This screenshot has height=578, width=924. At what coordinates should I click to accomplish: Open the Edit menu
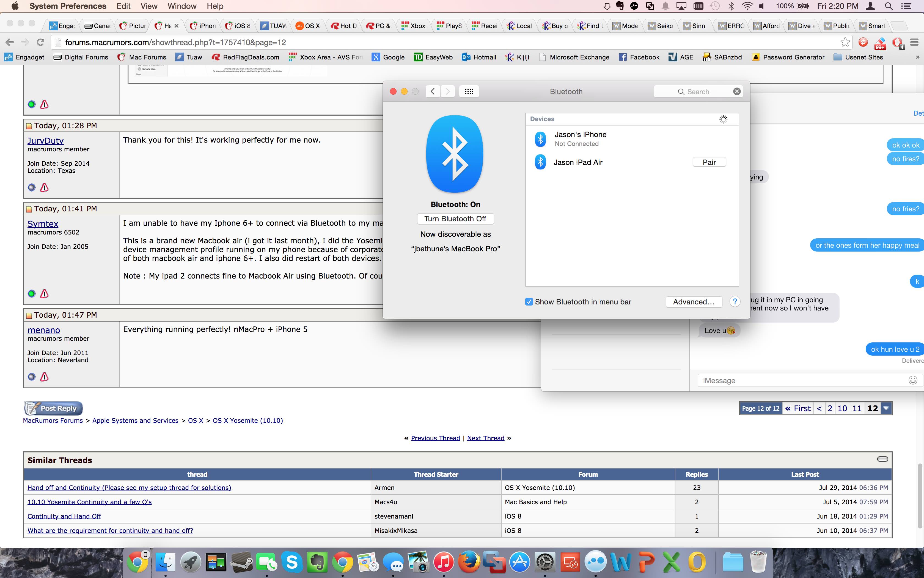(x=123, y=6)
